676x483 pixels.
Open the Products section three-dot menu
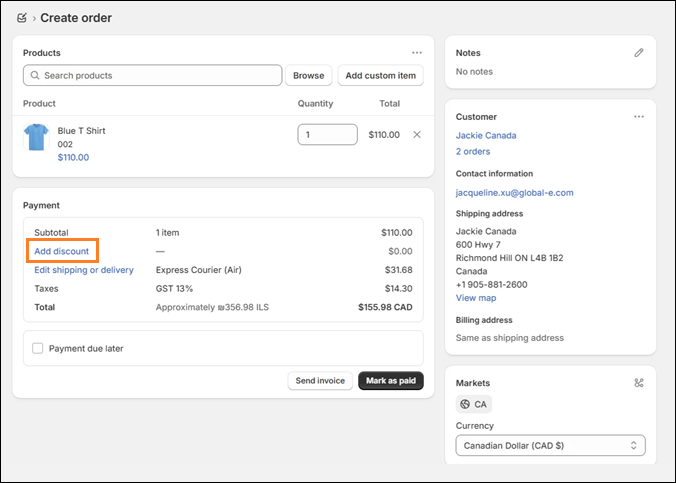[x=416, y=53]
